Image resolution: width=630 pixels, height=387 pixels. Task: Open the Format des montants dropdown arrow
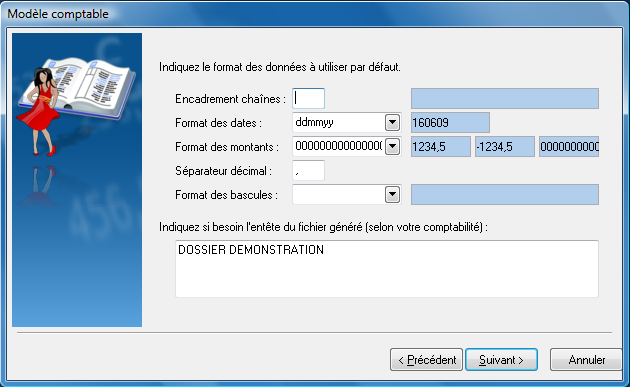[393, 147]
